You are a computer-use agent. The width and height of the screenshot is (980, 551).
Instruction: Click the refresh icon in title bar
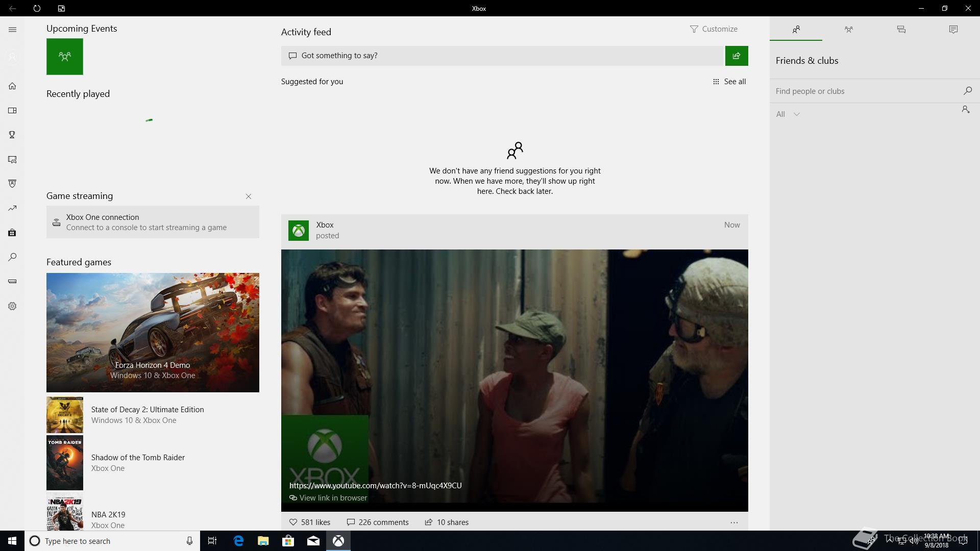coord(37,8)
